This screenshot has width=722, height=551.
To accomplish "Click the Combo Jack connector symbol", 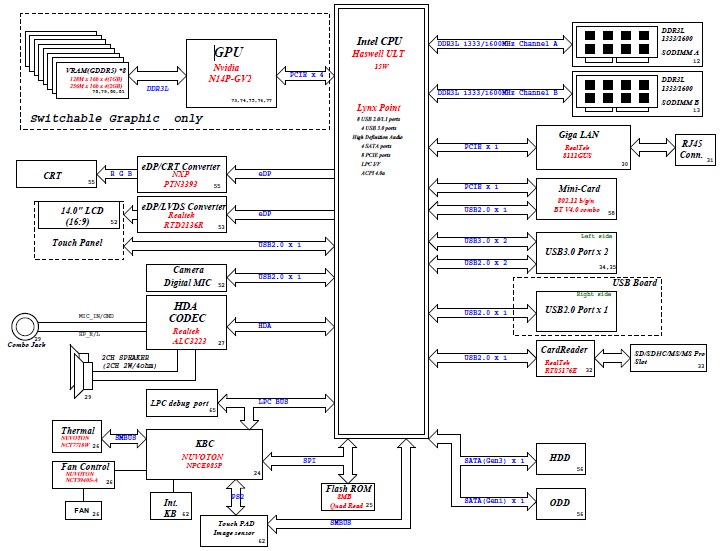I will tap(24, 326).
